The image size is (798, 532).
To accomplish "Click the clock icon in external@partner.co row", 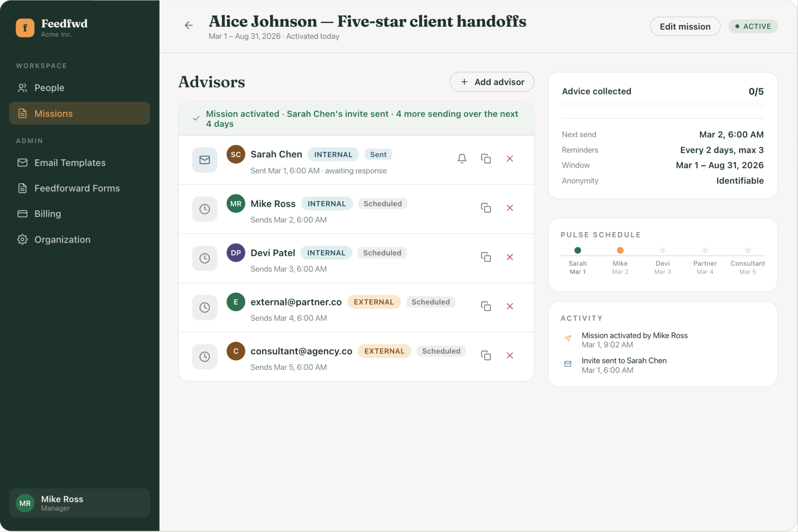I will click(205, 307).
